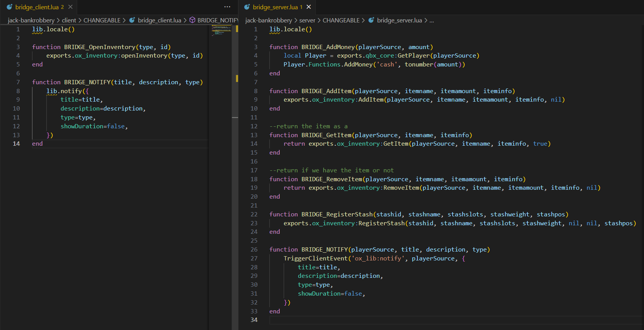
Task: Click client folder breadcrumb
Action: (69, 20)
